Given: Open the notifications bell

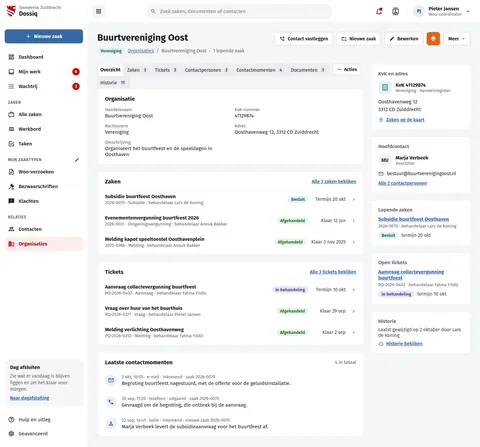Looking at the screenshot, I should 379,11.
